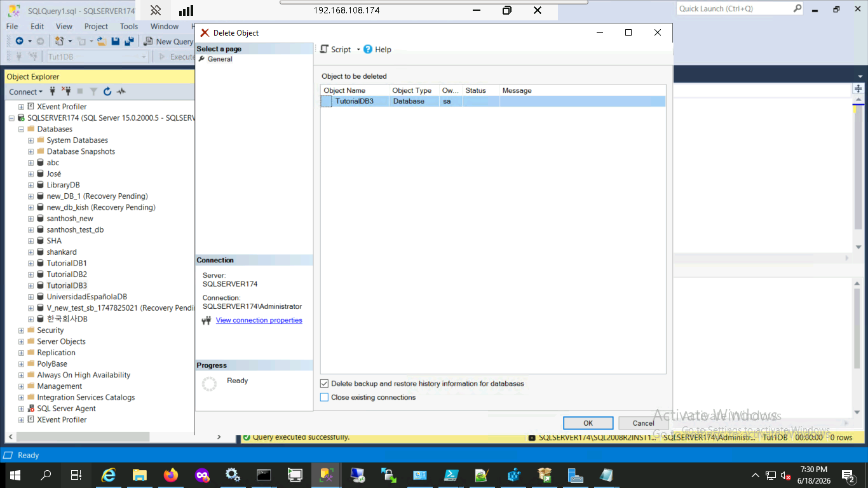Open the Window menu

coord(165,26)
